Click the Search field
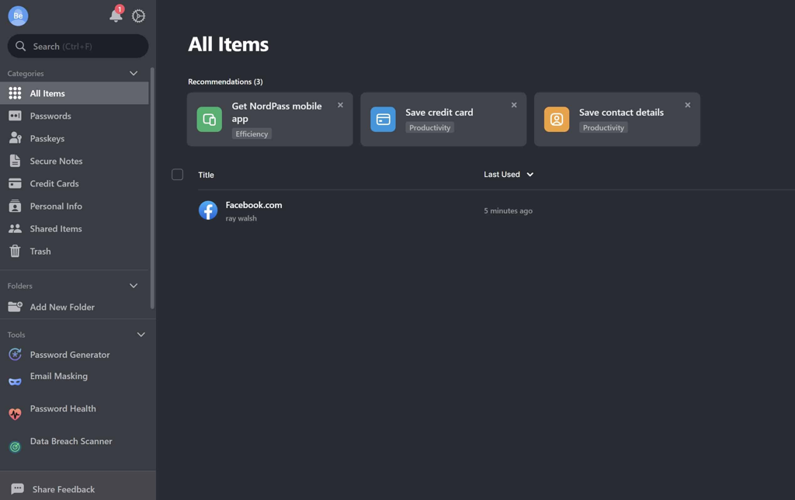 tap(78, 46)
